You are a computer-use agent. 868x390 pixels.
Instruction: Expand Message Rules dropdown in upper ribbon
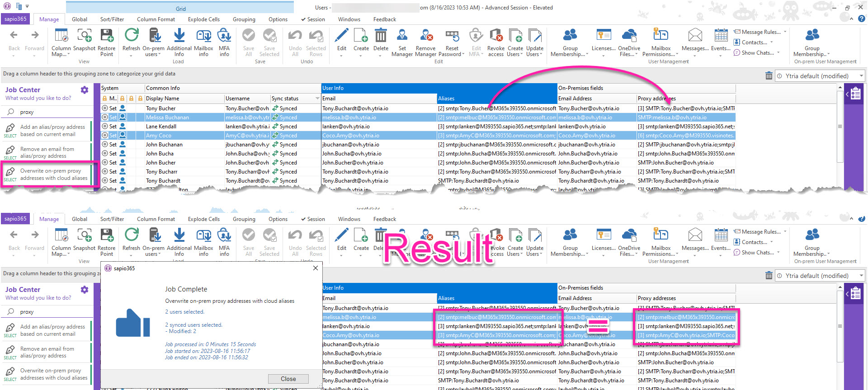click(785, 32)
